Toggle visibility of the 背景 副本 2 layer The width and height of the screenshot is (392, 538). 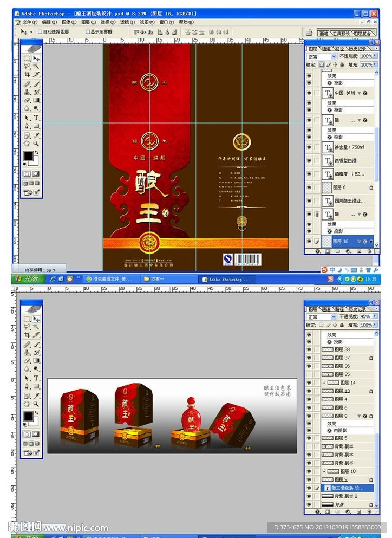(309, 496)
